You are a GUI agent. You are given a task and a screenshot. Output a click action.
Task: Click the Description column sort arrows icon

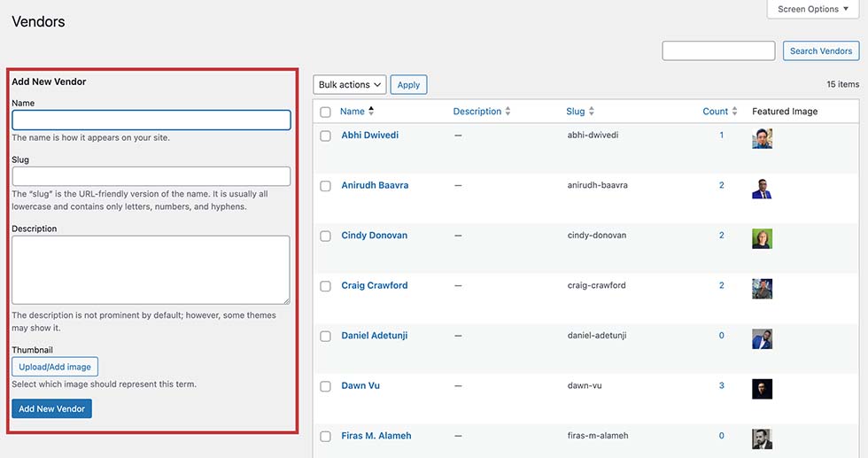pyautogui.click(x=508, y=112)
